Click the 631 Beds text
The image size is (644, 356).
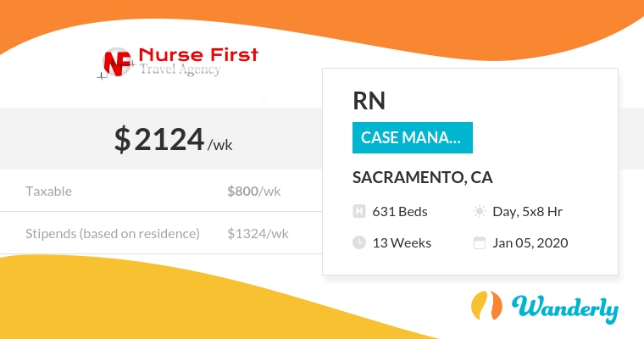[400, 211]
